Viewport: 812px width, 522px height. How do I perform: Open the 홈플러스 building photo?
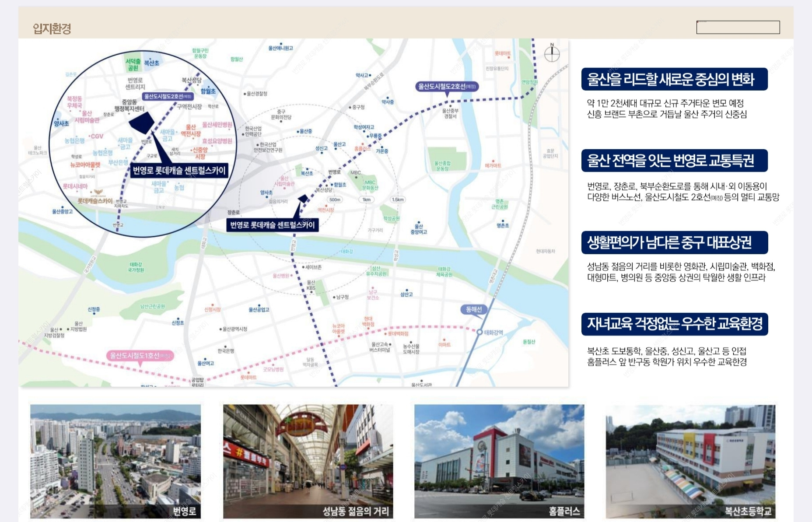coord(499,461)
